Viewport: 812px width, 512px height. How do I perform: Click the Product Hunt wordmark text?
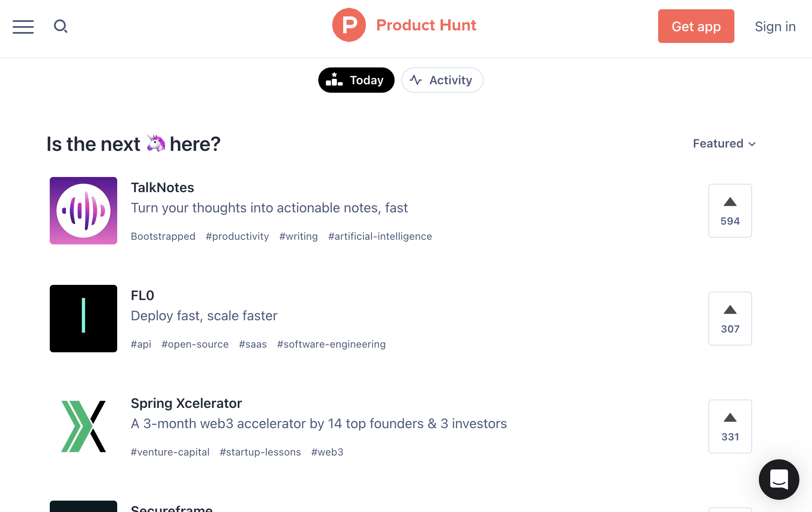click(426, 25)
